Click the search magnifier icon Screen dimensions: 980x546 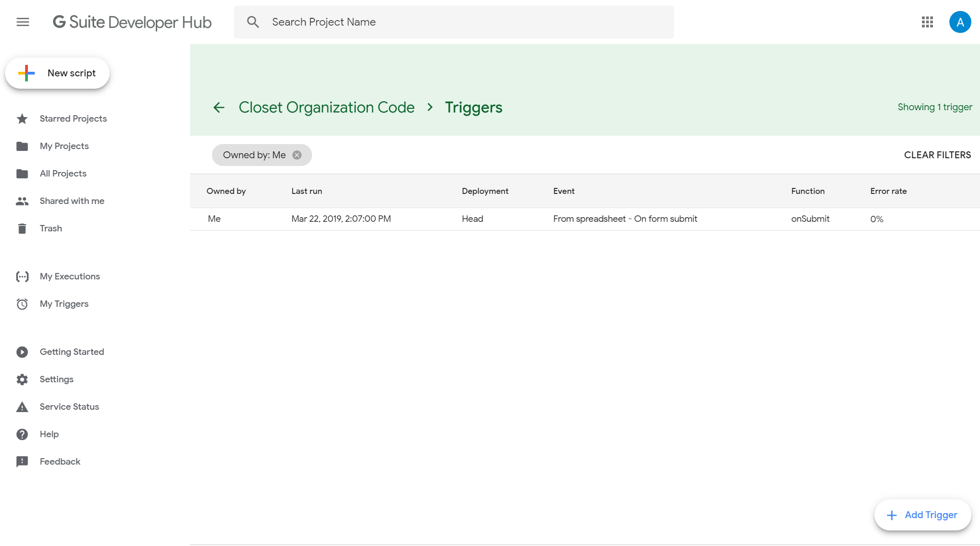[x=253, y=22]
